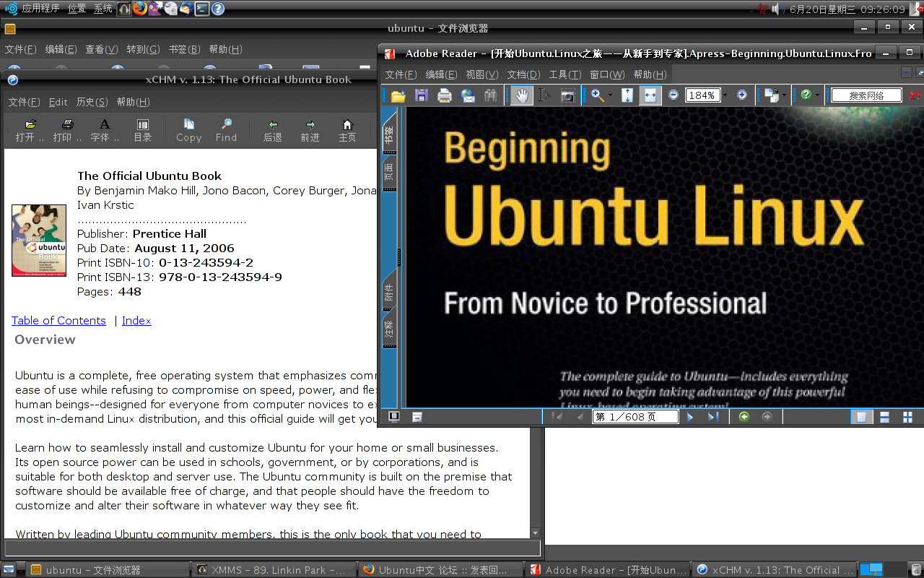The image size is (924, 578).
Task: Select the Snapshot camera tool in Adobe Reader
Action: (x=568, y=95)
